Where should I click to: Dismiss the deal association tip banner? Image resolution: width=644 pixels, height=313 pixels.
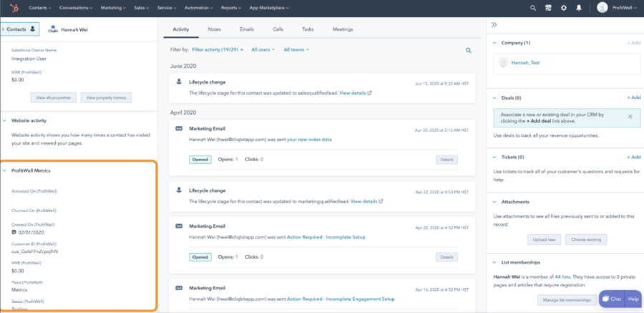click(x=630, y=117)
